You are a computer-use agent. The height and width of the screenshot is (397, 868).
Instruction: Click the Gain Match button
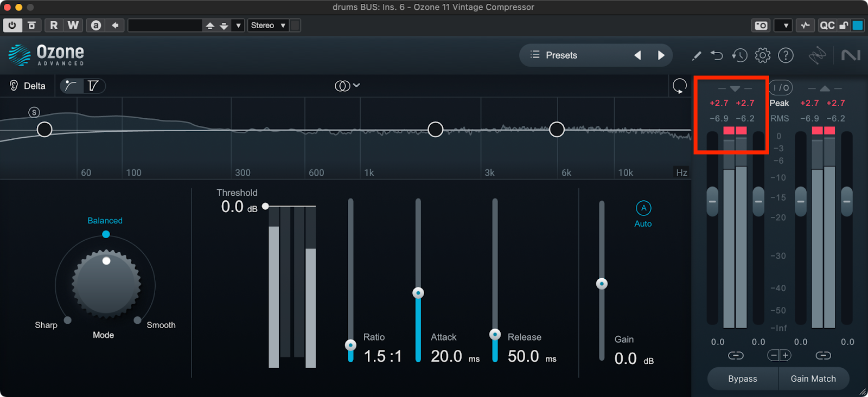pos(813,379)
